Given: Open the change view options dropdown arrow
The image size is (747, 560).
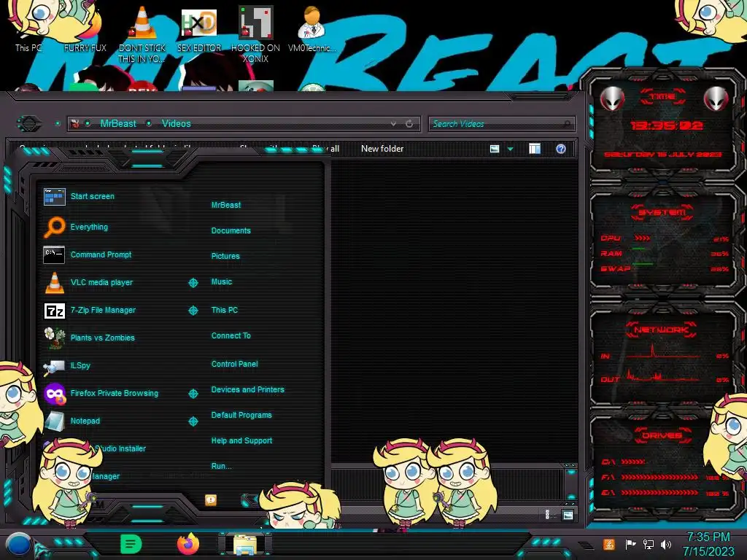Looking at the screenshot, I should tap(510, 149).
